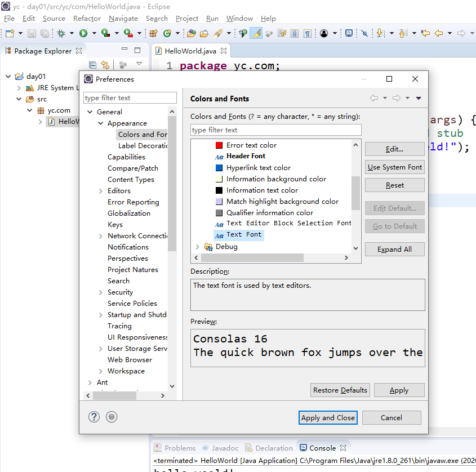Screen dimensions: 476x472
Task: Click the Open Task folder icon
Action: 204,33
